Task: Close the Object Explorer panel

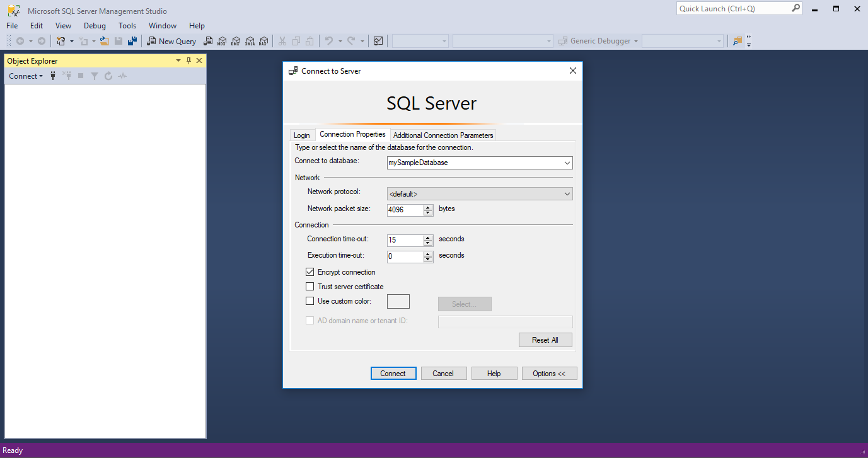Action: point(199,60)
